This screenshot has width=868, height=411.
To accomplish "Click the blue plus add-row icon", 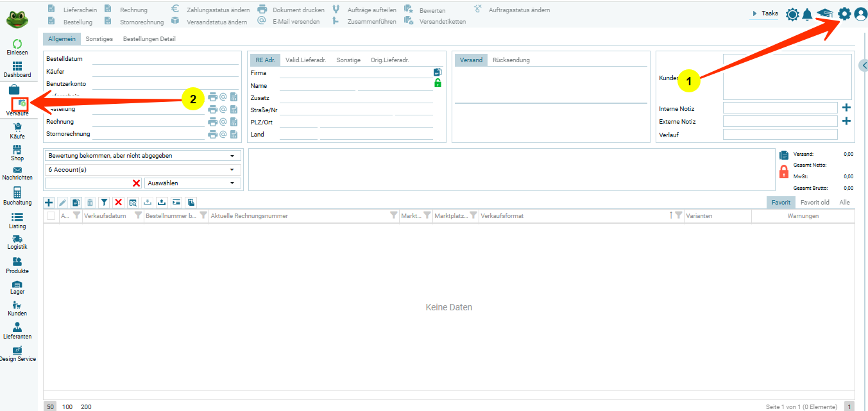I will coord(49,202).
